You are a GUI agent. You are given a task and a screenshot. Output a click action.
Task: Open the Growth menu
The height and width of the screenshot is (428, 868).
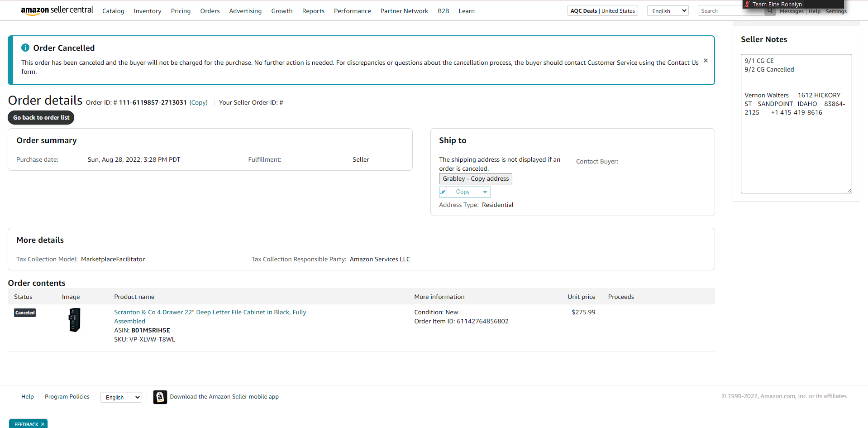click(x=282, y=11)
